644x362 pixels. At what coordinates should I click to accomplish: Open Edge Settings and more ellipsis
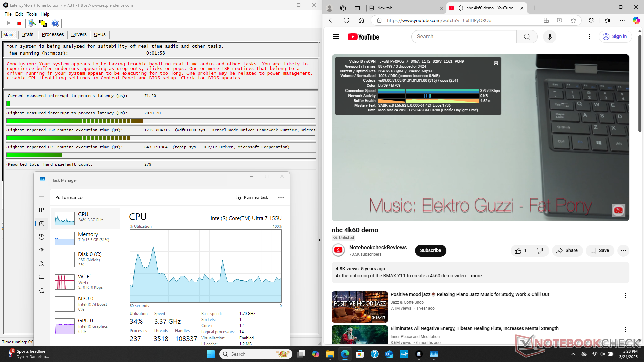tap(622, 20)
